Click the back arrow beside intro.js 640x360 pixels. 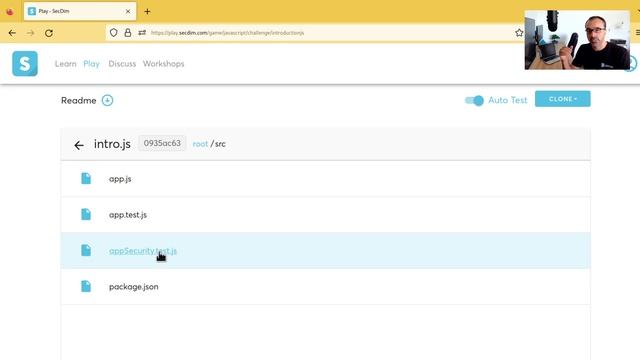tap(79, 145)
